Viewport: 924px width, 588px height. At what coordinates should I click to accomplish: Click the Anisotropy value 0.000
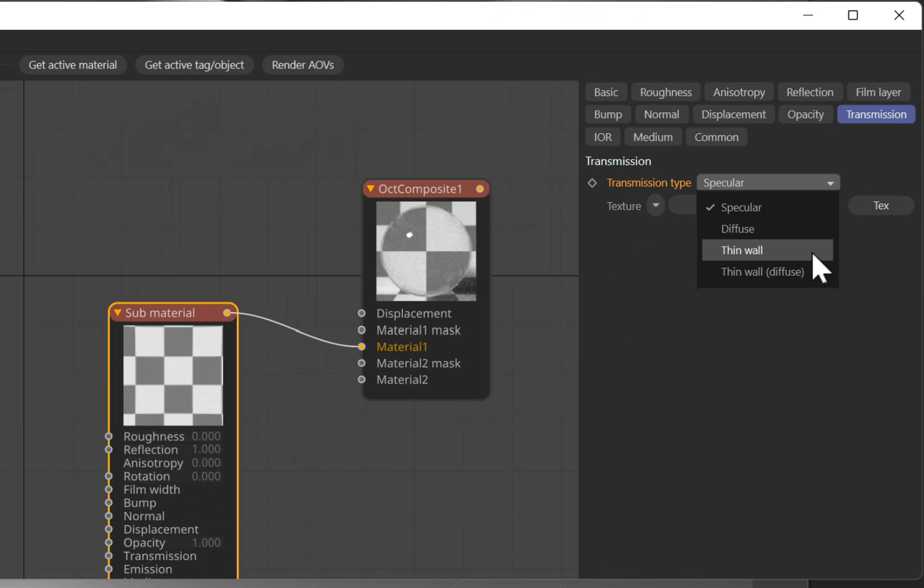tap(206, 463)
